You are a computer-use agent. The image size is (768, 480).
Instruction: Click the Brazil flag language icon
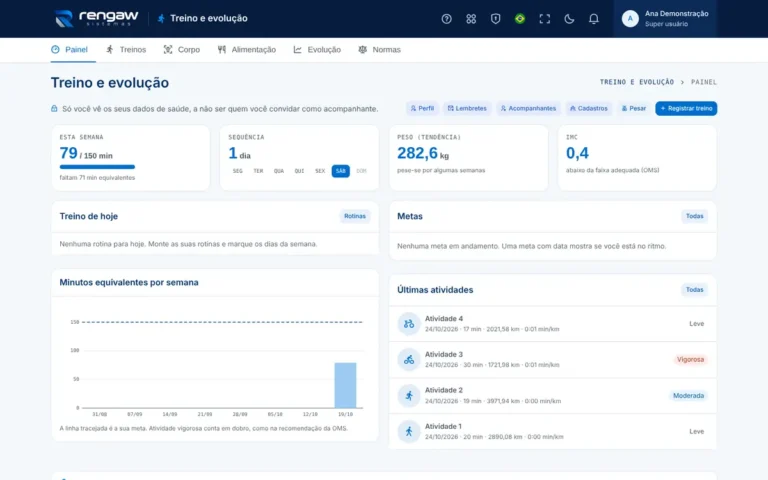click(x=520, y=19)
